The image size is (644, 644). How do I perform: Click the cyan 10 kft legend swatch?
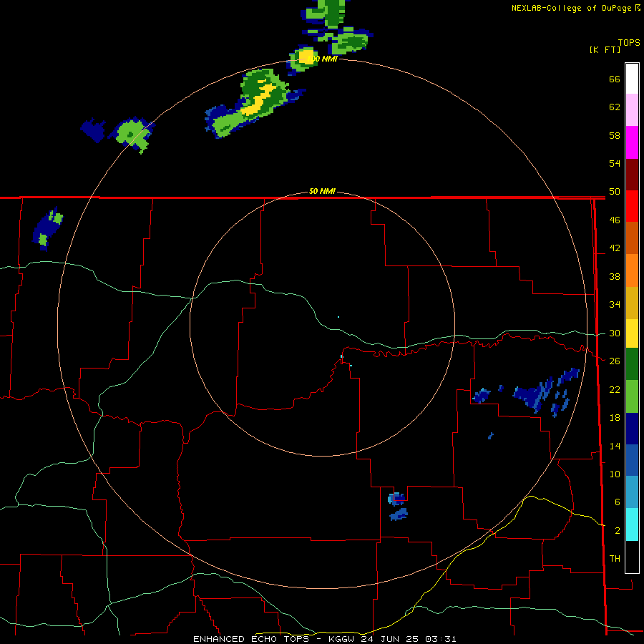[x=632, y=525]
